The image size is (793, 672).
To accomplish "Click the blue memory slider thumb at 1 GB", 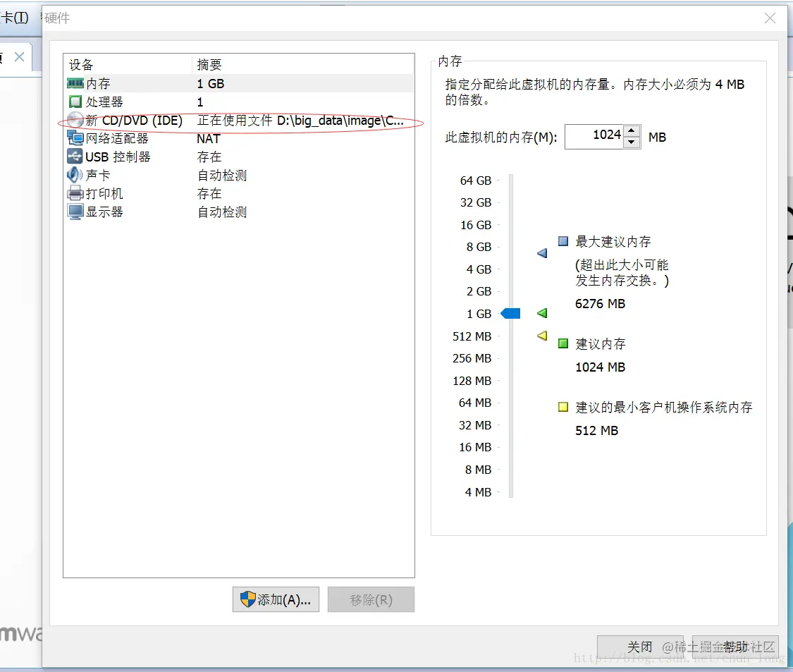I will pos(510,313).
